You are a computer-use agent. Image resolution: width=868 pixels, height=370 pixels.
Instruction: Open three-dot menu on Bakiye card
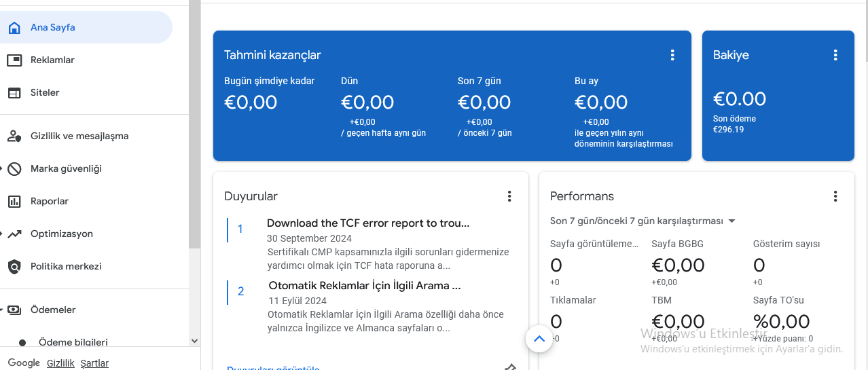(x=835, y=56)
